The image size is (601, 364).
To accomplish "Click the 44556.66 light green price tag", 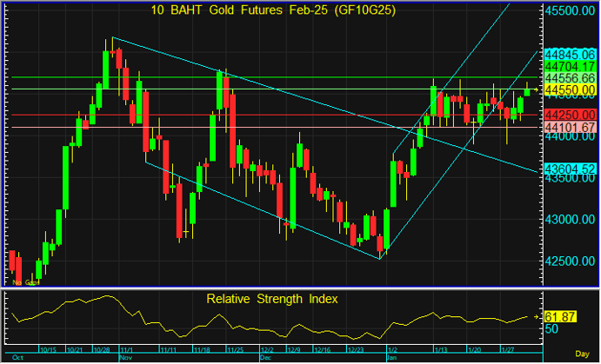I will pyautogui.click(x=570, y=77).
